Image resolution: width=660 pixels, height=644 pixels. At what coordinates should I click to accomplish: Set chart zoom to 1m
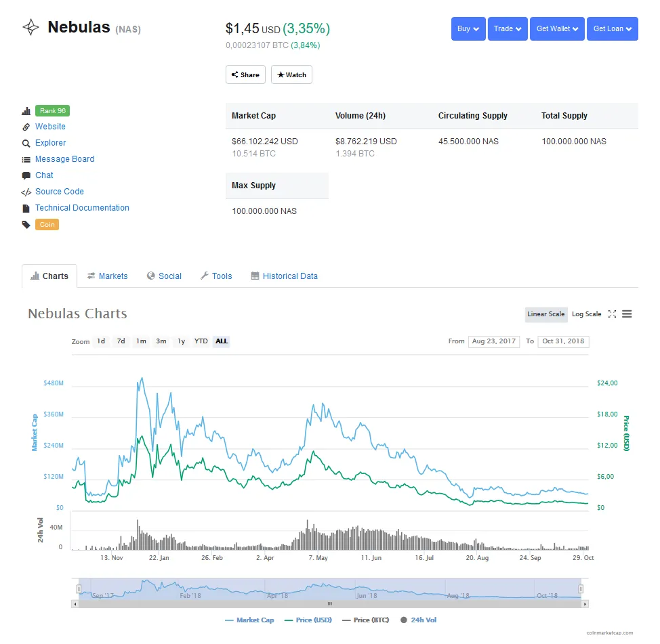point(142,341)
